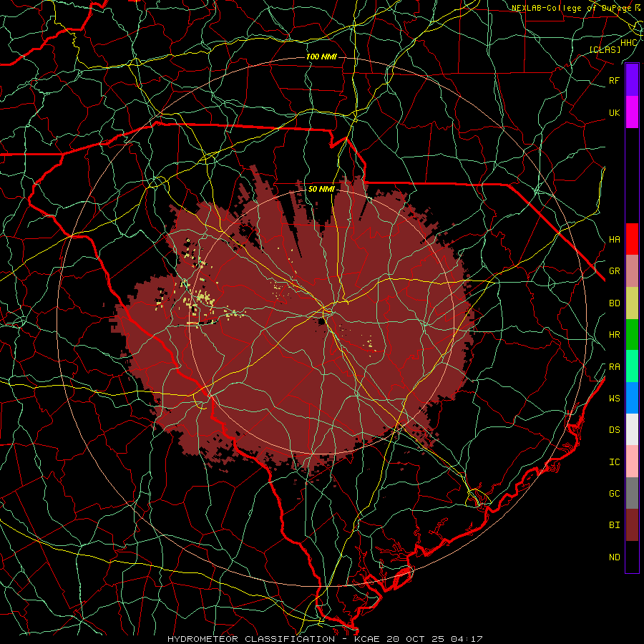644x644 pixels.
Task: Click the "50 NMI" range ring label
Action: (x=321, y=190)
